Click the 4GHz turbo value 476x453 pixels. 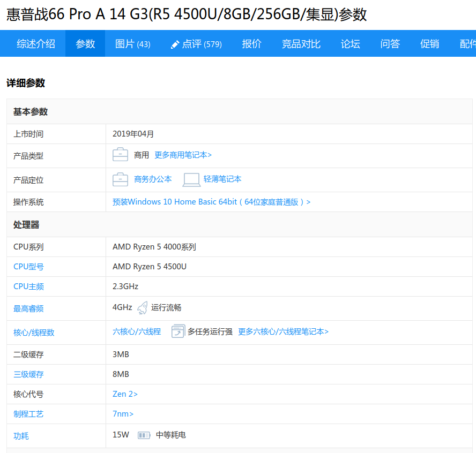click(x=122, y=307)
